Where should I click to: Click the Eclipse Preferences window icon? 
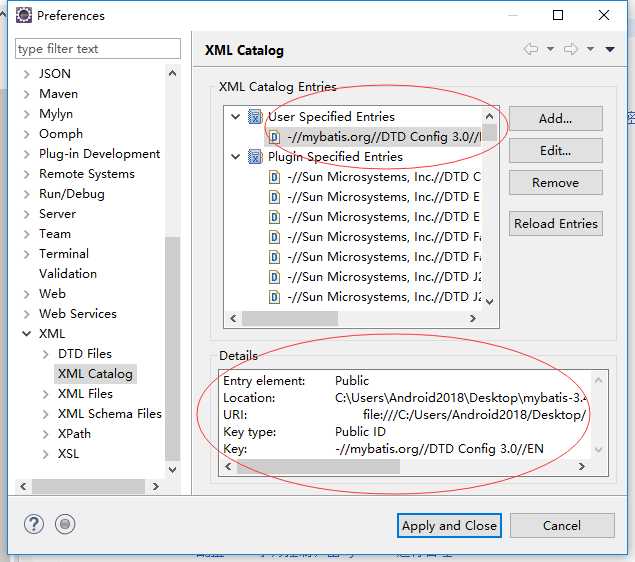[x=24, y=15]
